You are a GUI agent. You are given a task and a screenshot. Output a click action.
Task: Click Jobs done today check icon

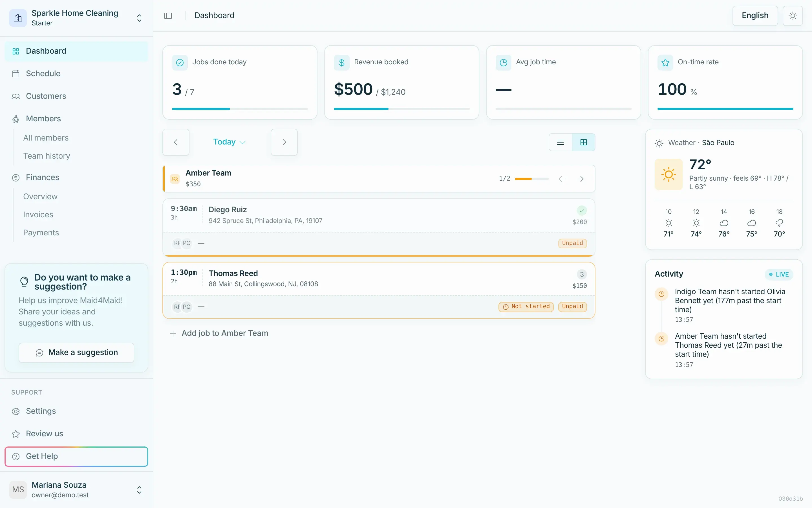tap(180, 62)
